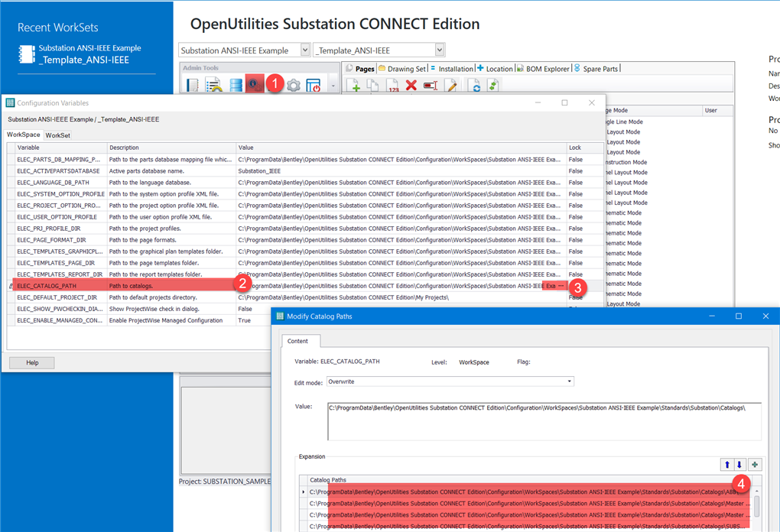Screen dimensions: 780x532
Task: Switch to the WorkSet tab
Action: (57, 135)
